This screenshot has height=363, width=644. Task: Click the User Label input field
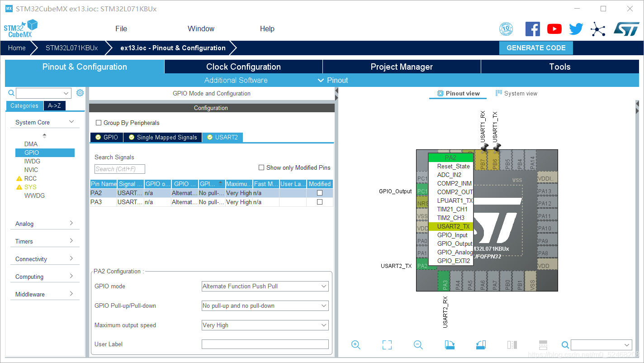[x=265, y=344]
